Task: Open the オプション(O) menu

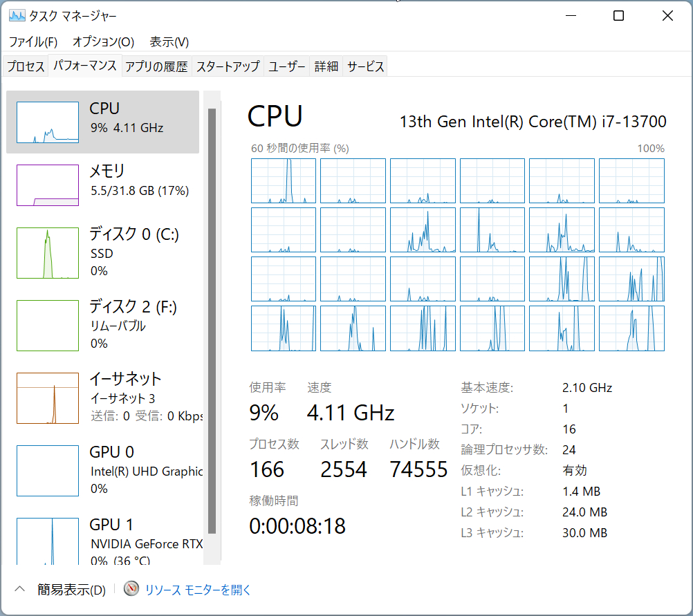Action: point(103,41)
